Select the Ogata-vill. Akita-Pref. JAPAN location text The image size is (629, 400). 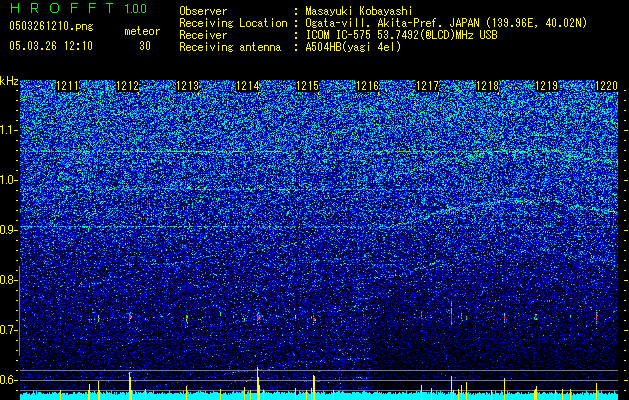coord(446,23)
